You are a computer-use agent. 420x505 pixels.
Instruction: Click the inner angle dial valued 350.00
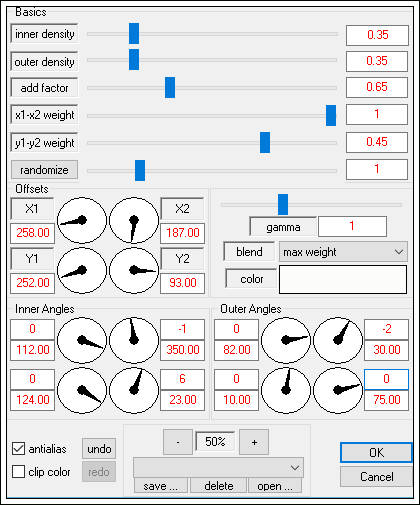(134, 340)
